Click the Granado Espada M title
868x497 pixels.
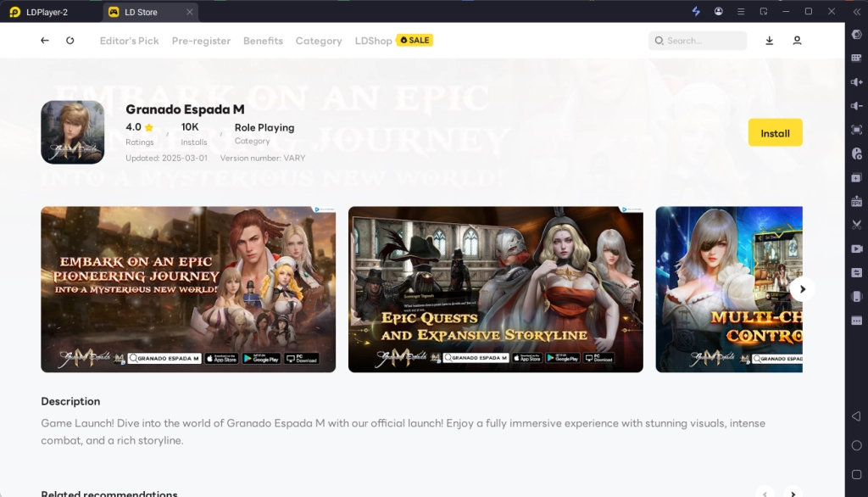pos(185,109)
